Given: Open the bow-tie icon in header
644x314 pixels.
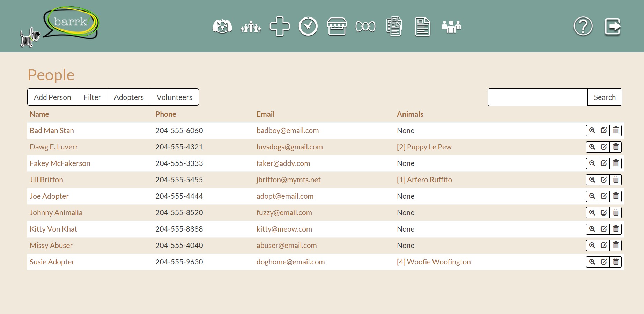Looking at the screenshot, I should coord(365,27).
